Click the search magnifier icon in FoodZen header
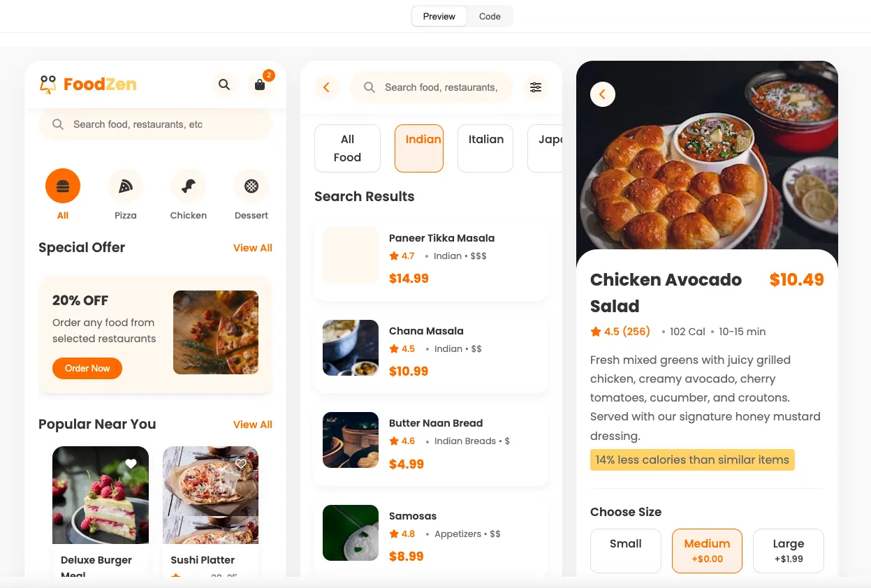871x588 pixels. pyautogui.click(x=224, y=84)
